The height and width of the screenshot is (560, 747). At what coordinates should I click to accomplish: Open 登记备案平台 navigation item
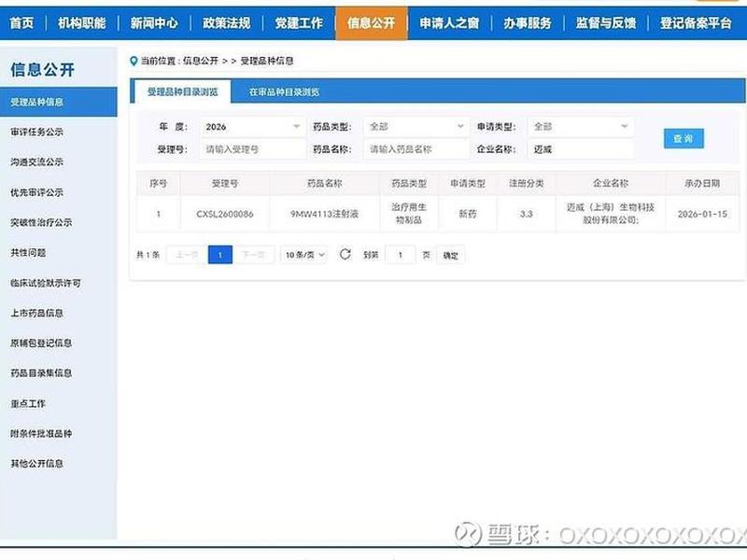click(x=696, y=22)
